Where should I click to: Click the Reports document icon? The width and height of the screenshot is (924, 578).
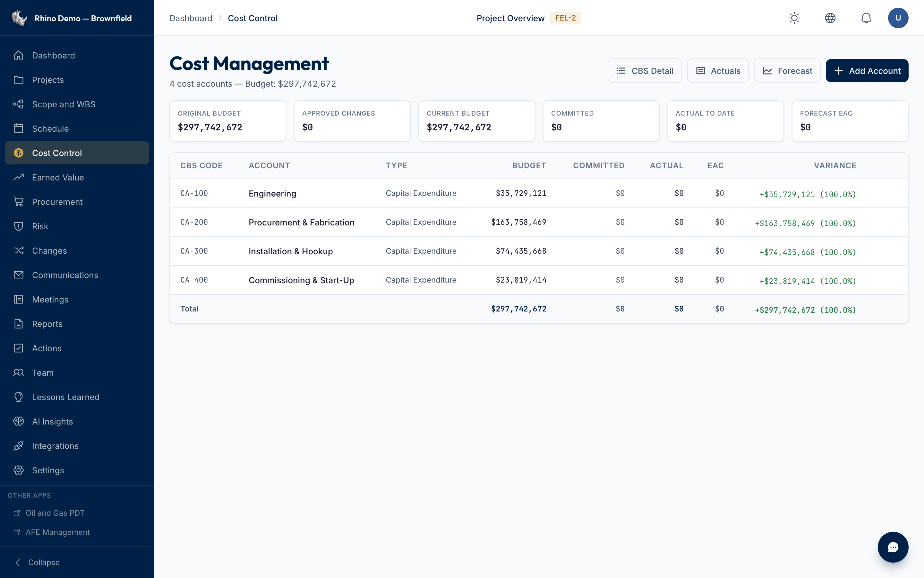pyautogui.click(x=18, y=324)
